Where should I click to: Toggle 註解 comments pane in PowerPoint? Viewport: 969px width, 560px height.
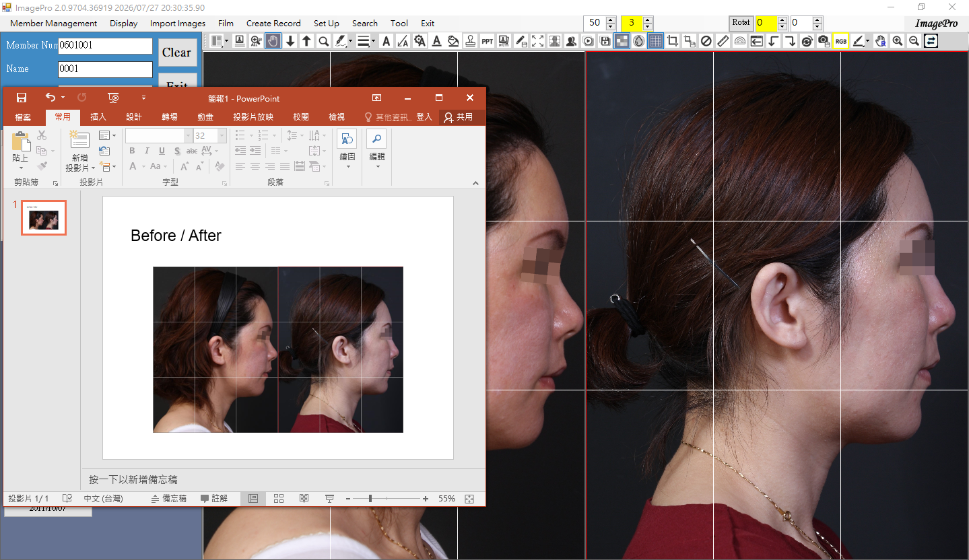coord(215,499)
